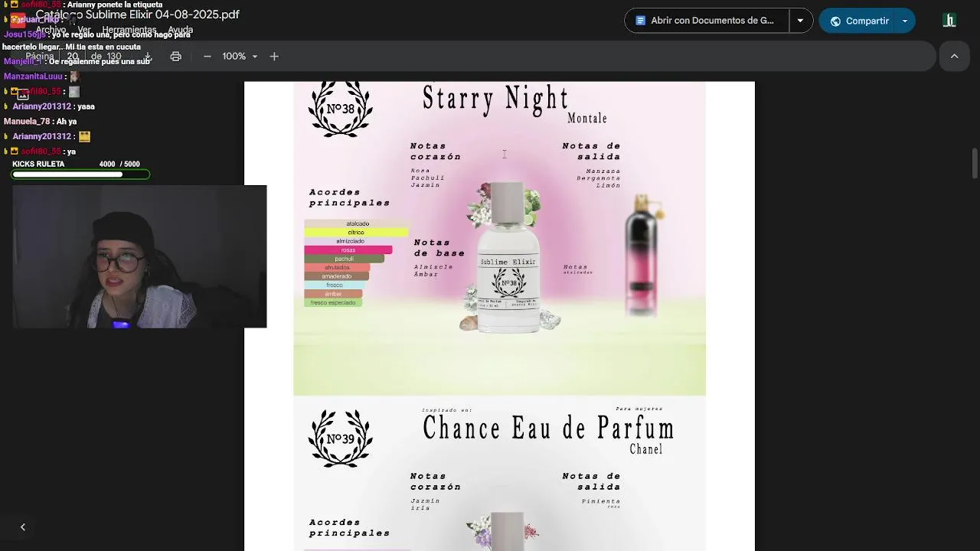Click the vertical scrollbar thumb on right
The image size is (980, 551).
tap(975, 163)
